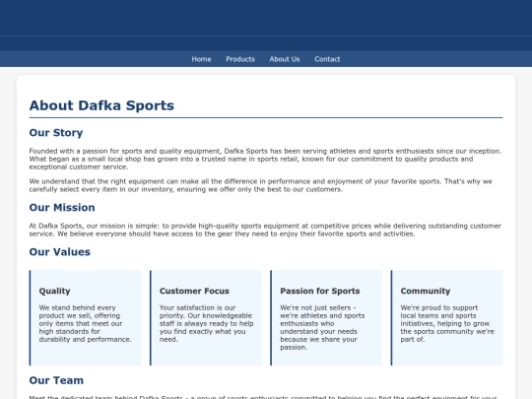Click the Our Story heading

click(56, 133)
